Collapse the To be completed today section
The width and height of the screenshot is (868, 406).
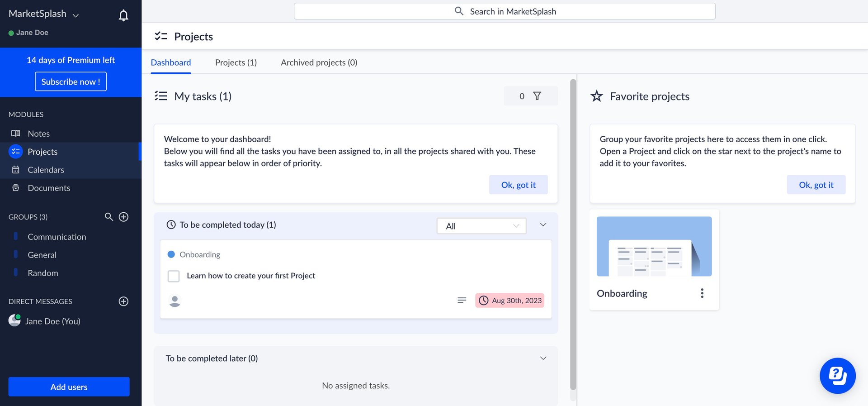543,225
